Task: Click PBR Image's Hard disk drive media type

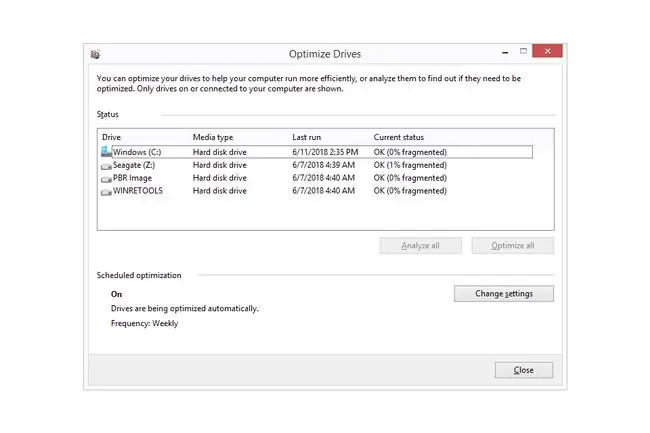Action: tap(220, 178)
